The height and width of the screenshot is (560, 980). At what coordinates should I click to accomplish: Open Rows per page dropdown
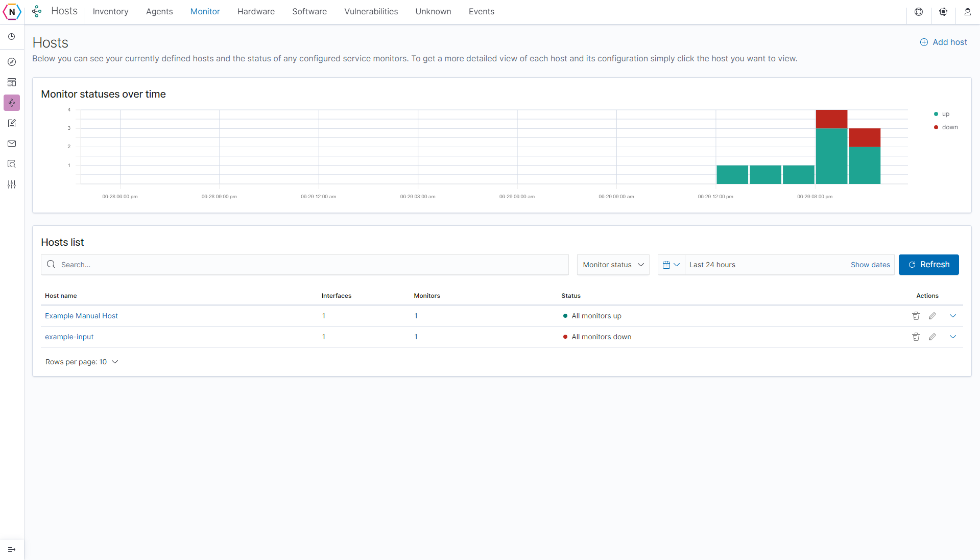tap(82, 362)
